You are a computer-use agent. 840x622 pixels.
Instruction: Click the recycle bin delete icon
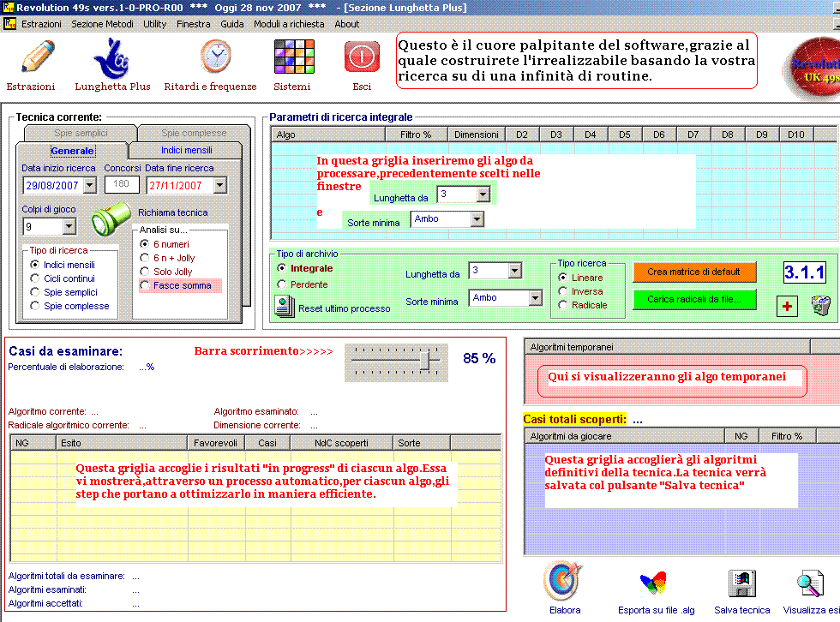[x=821, y=306]
